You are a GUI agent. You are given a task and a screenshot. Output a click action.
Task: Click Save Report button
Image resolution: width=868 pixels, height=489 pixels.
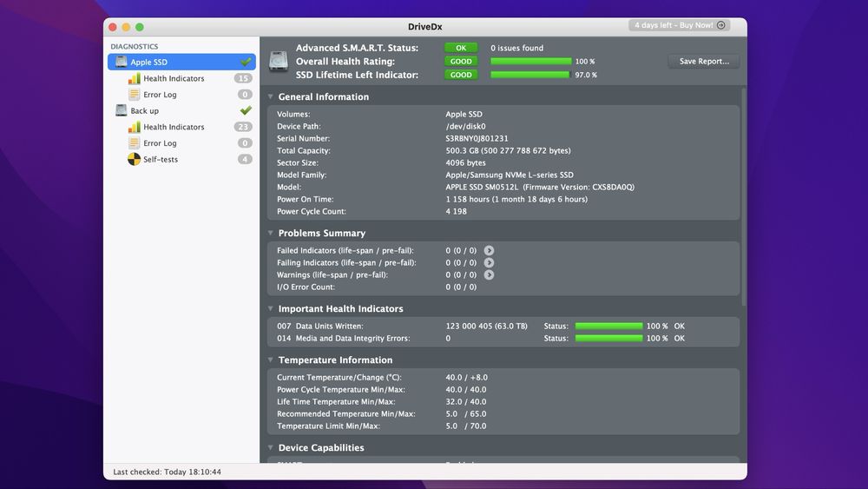pyautogui.click(x=704, y=62)
